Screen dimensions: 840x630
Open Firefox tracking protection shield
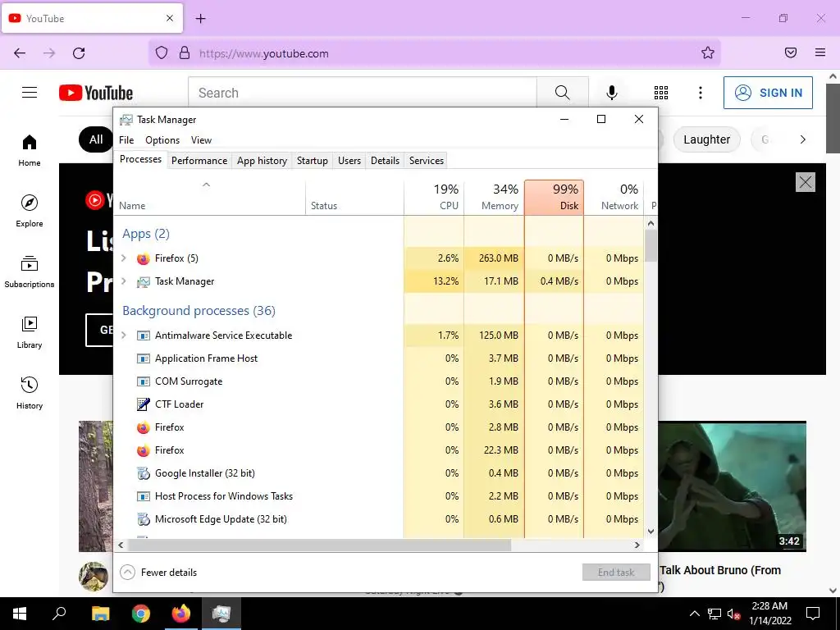[162, 52]
